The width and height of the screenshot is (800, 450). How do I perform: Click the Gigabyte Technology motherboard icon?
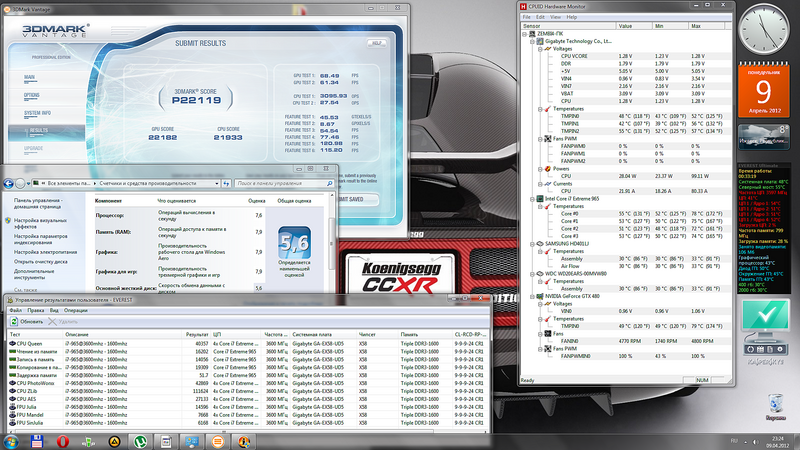(540, 41)
